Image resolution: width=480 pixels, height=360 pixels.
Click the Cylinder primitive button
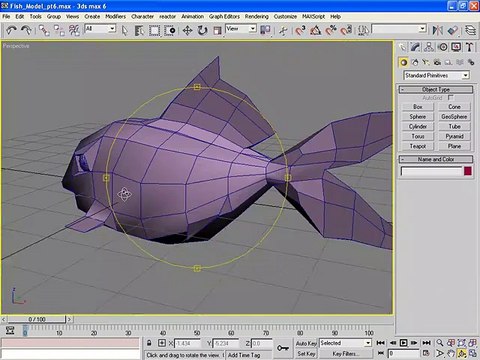[418, 127]
